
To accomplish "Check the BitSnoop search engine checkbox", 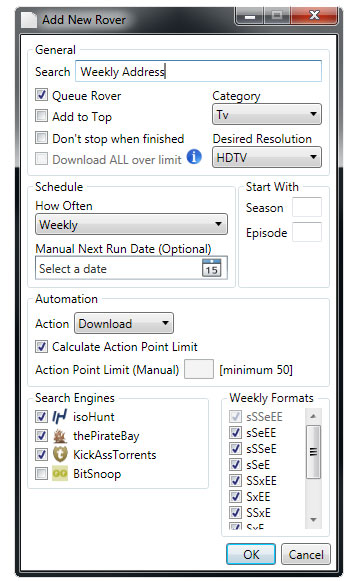I will click(41, 474).
